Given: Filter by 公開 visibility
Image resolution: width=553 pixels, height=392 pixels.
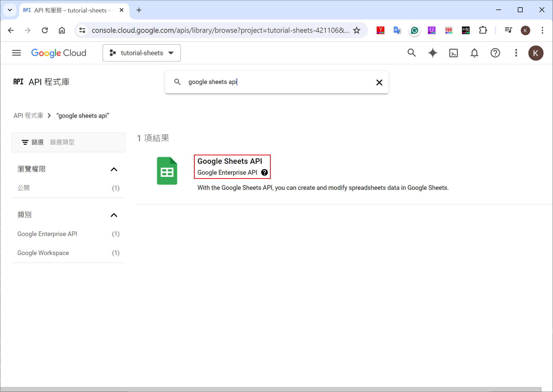Looking at the screenshot, I should [24, 188].
